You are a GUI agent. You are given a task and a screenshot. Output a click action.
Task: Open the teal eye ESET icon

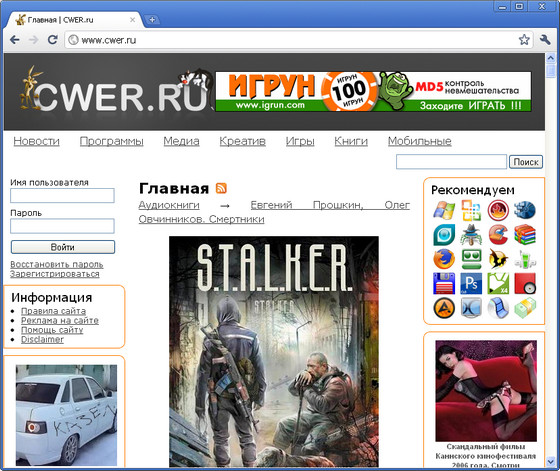tap(444, 235)
